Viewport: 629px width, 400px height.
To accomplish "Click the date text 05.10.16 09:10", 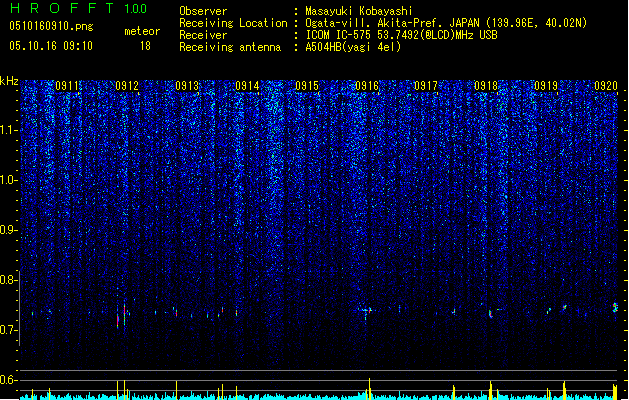I will [51, 46].
